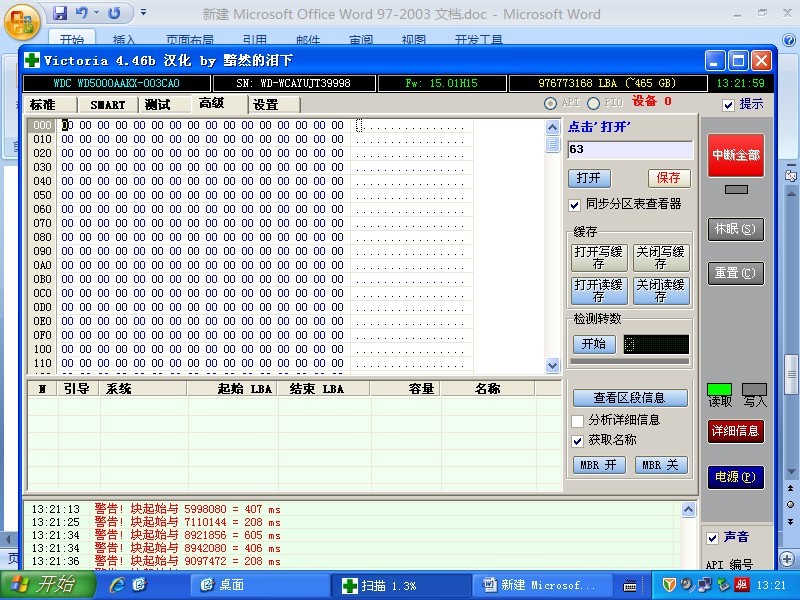Click the 起始 LBA column header
The width and height of the screenshot is (800, 600).
232,389
